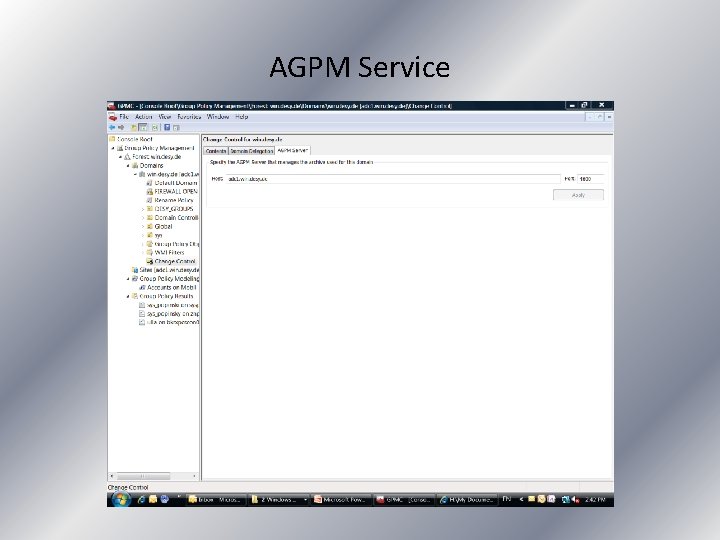Switch to Microsoft PowerPoint taskbar button

pyautogui.click(x=341, y=500)
